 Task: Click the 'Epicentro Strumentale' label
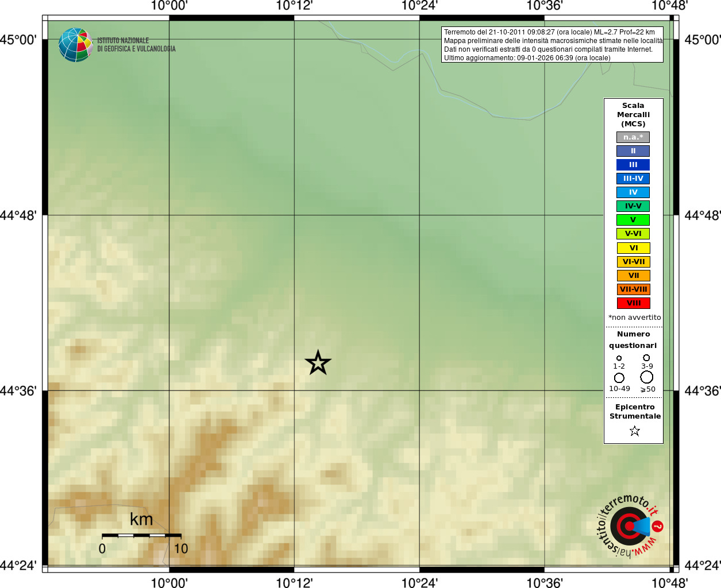635,412
